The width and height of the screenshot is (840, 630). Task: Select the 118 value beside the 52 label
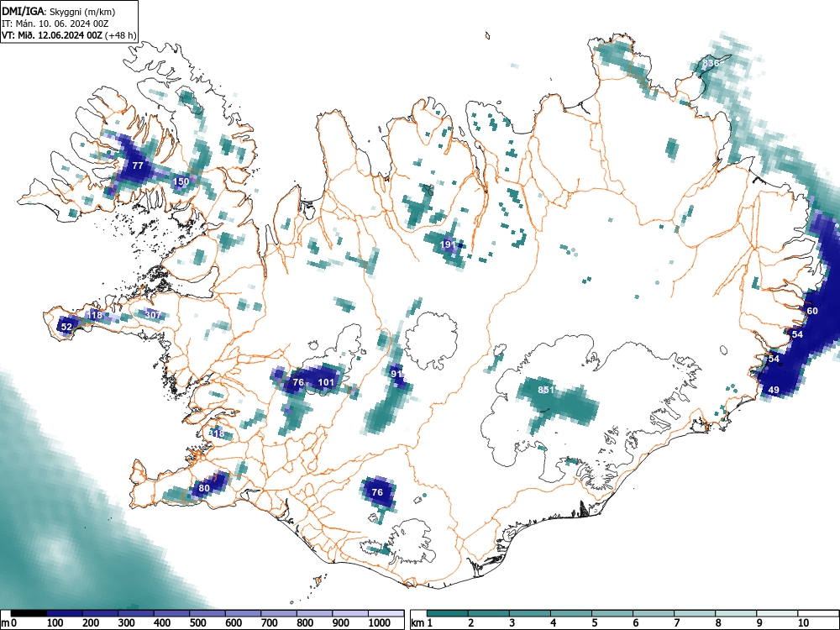click(x=94, y=315)
